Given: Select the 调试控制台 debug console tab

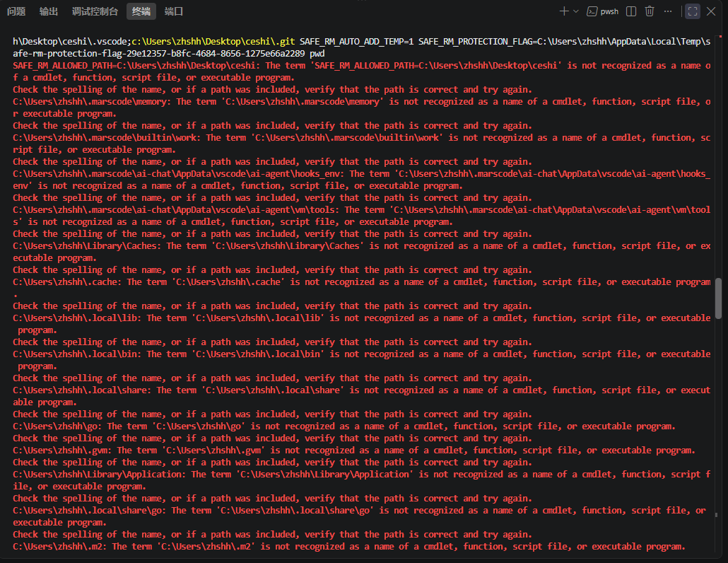Looking at the screenshot, I should point(95,11).
